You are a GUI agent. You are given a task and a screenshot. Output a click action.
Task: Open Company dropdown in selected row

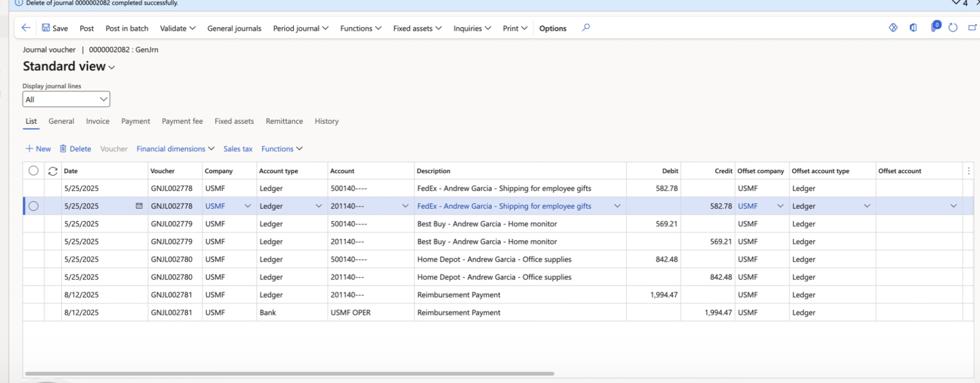(248, 206)
